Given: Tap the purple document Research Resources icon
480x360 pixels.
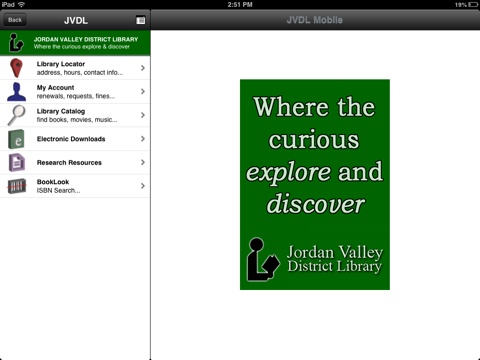Looking at the screenshot, I should [17, 163].
